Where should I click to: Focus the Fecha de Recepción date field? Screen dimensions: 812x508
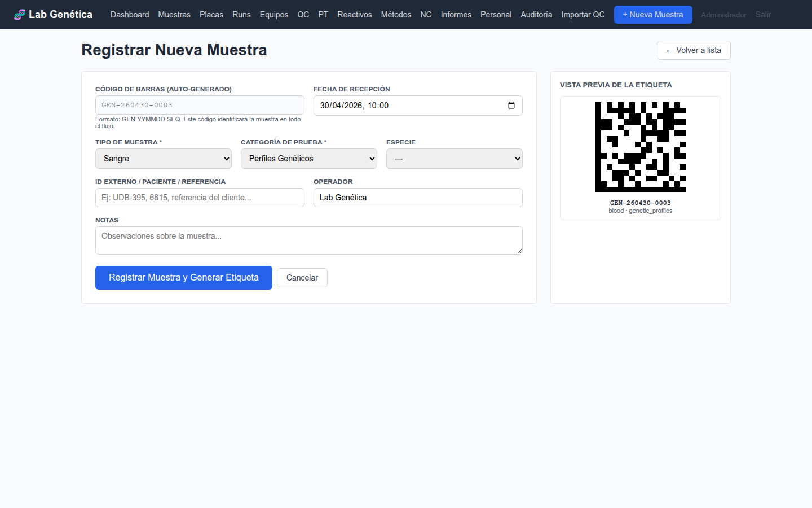(418, 106)
